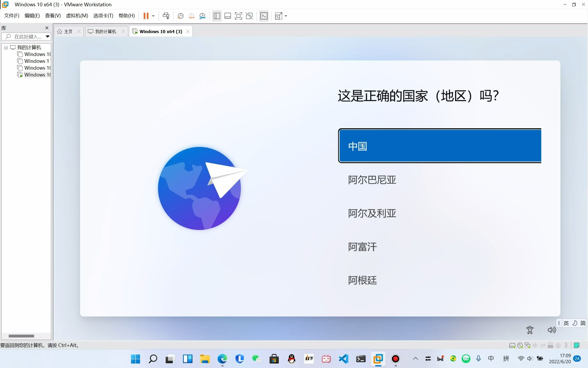
Task: Open the accessibility options in setup
Action: click(x=530, y=330)
